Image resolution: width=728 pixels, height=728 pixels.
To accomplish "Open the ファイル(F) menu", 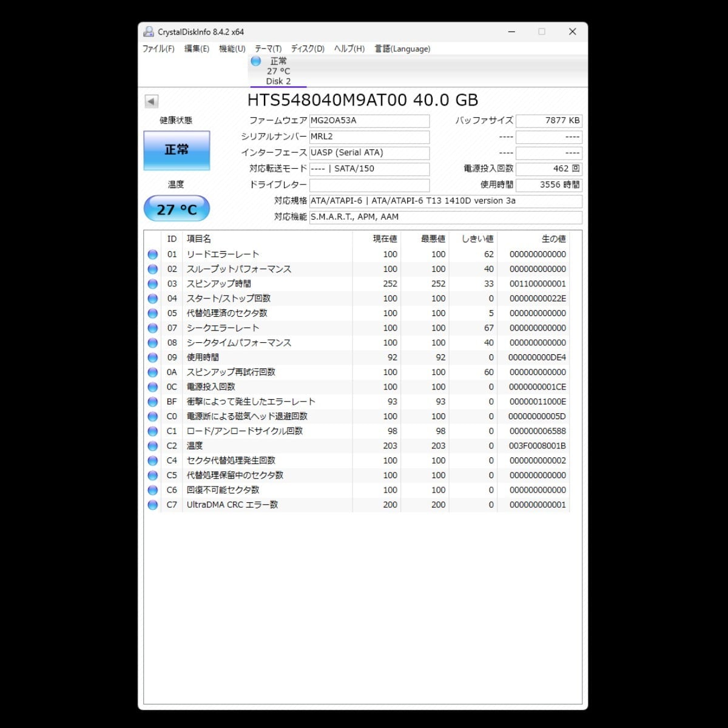I will tap(158, 49).
